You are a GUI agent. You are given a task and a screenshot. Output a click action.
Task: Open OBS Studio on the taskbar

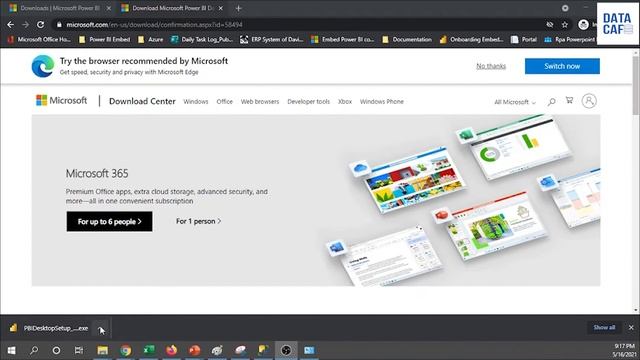pyautogui.click(x=286, y=350)
